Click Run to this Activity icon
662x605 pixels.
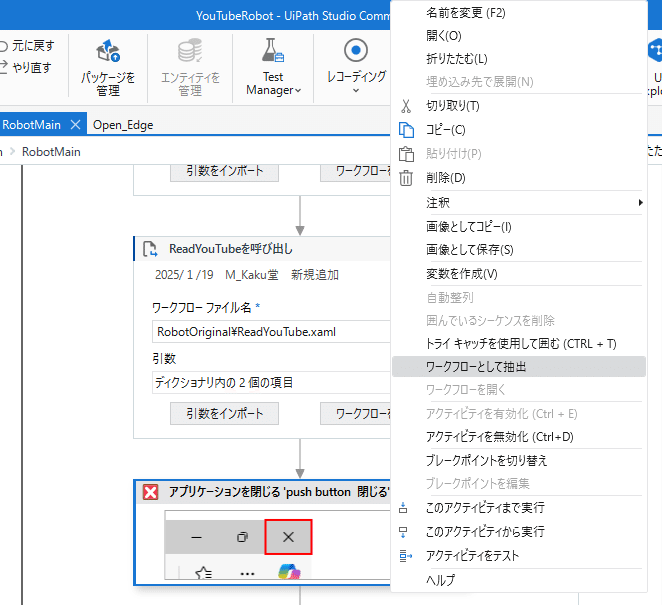[403, 507]
